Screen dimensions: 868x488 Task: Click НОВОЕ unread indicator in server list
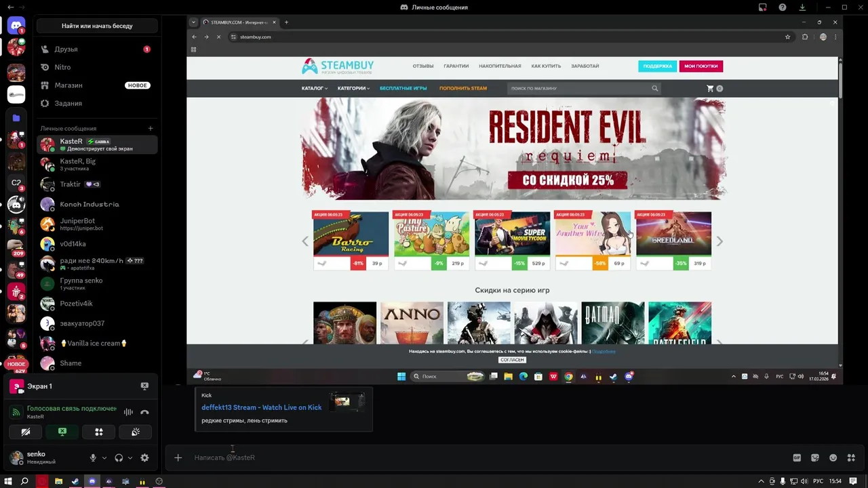coord(16,364)
